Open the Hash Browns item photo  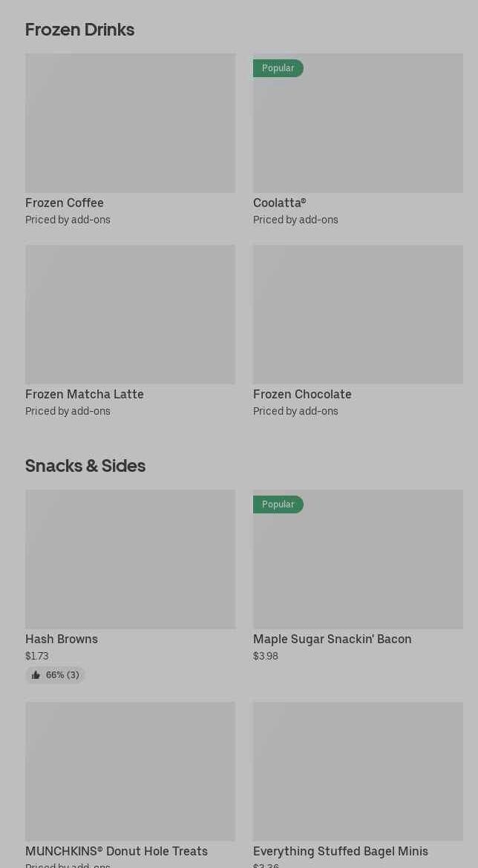[x=130, y=559]
